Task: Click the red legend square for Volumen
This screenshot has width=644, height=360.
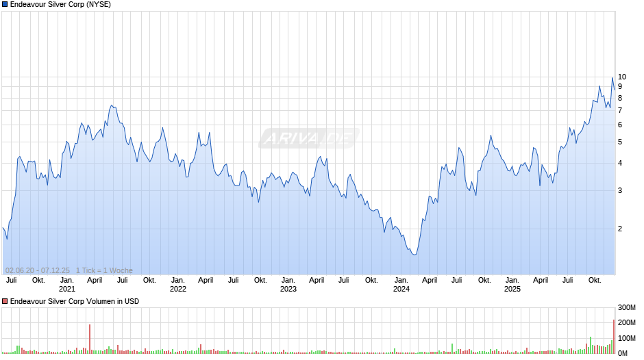Action: [5, 301]
